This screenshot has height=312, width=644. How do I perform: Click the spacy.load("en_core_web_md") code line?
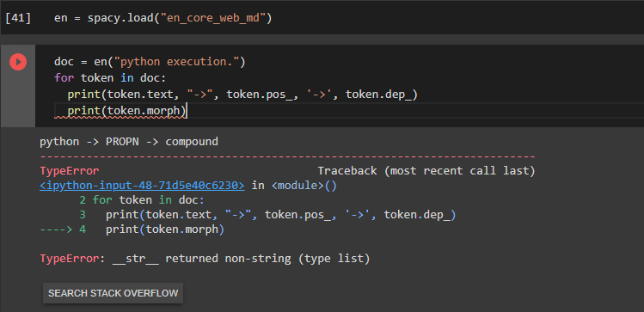coord(163,18)
